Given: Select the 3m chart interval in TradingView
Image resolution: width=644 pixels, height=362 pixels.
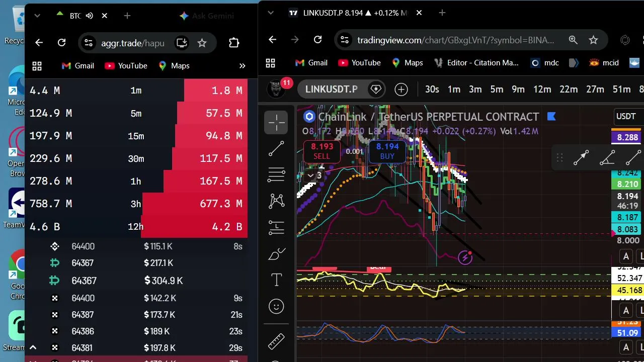Looking at the screenshot, I should coord(475,89).
